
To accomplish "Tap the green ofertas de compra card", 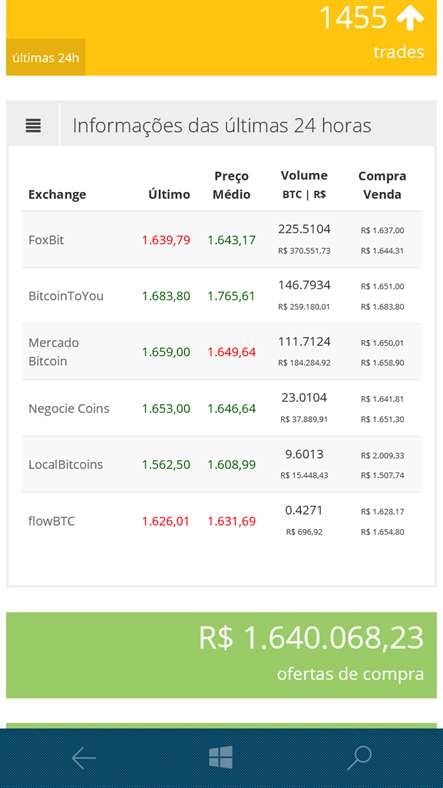I will tap(222, 655).
